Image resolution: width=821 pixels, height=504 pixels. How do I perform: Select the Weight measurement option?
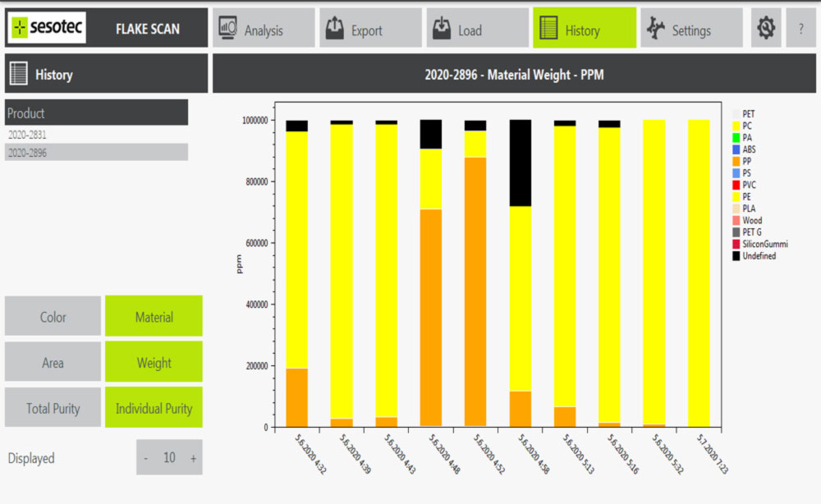coord(154,363)
